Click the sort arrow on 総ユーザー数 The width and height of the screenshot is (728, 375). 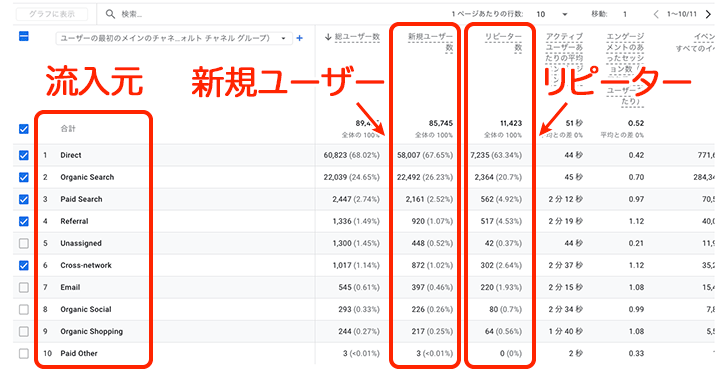pos(328,37)
